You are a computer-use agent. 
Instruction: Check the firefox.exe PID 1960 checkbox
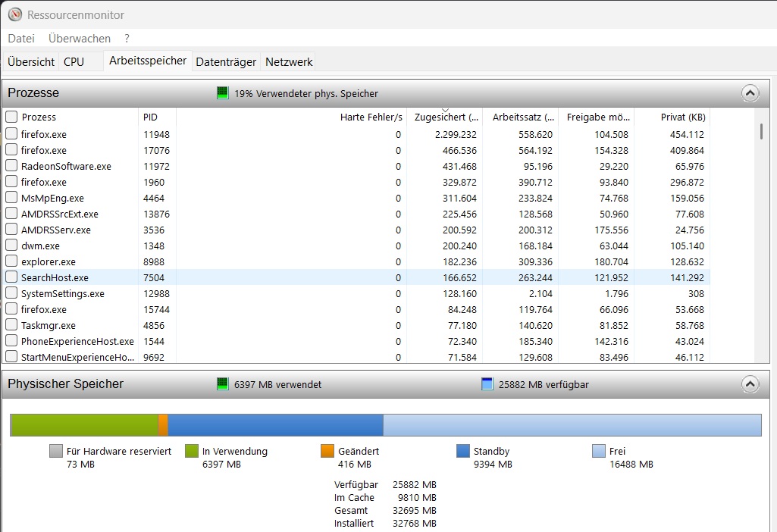pyautogui.click(x=11, y=181)
